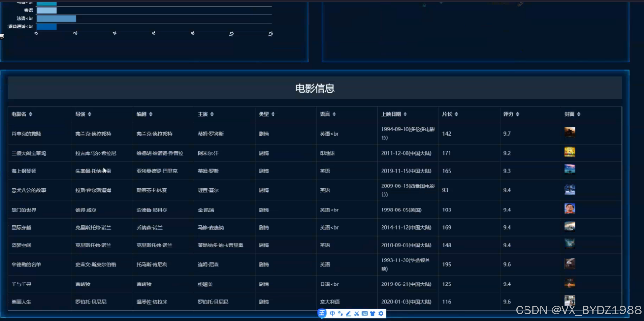Click rating value 9.3
This screenshot has width=644, height=321.
point(507,171)
